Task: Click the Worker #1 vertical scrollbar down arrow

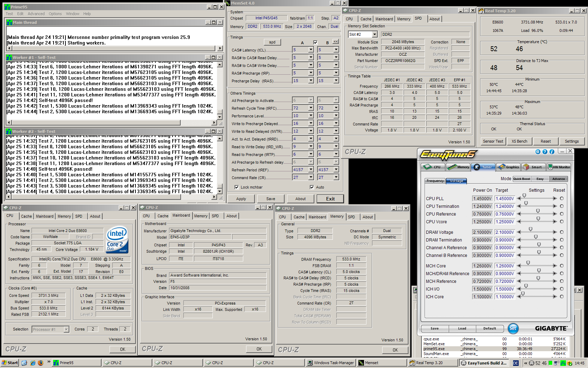Action: (220, 117)
